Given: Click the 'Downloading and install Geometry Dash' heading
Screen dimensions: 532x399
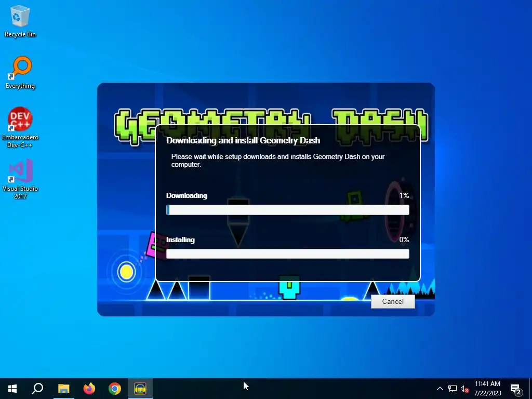Looking at the screenshot, I should point(243,140).
